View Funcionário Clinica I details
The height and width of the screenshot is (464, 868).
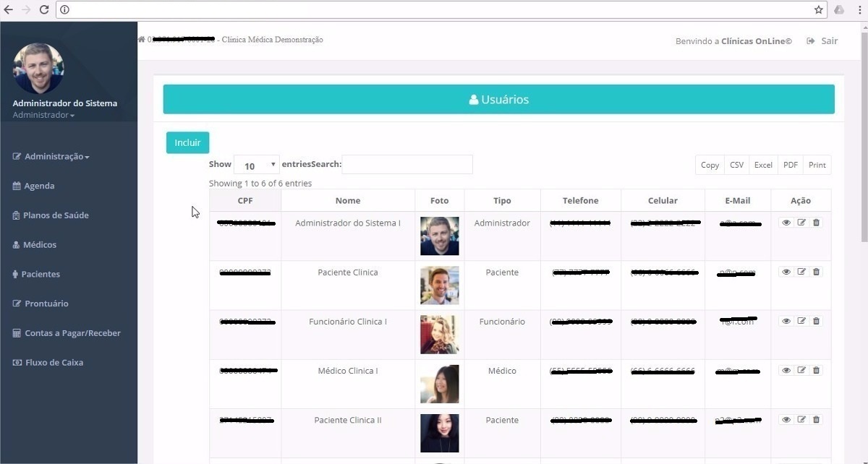[x=786, y=320]
